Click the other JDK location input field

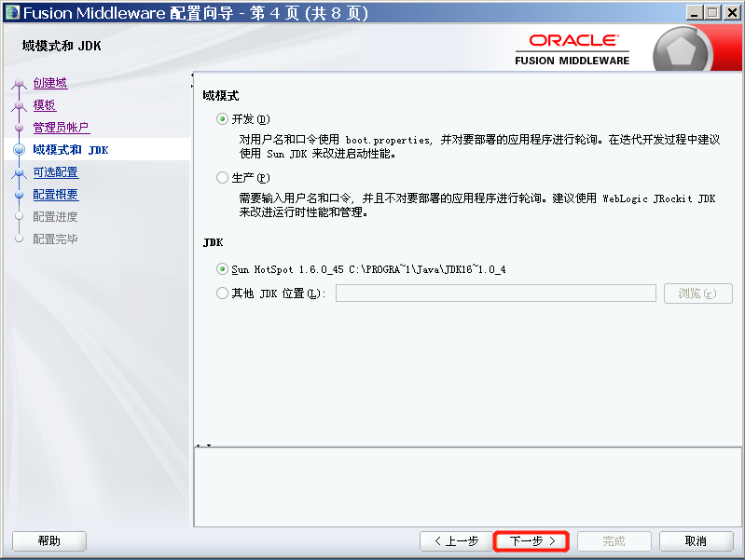point(495,294)
